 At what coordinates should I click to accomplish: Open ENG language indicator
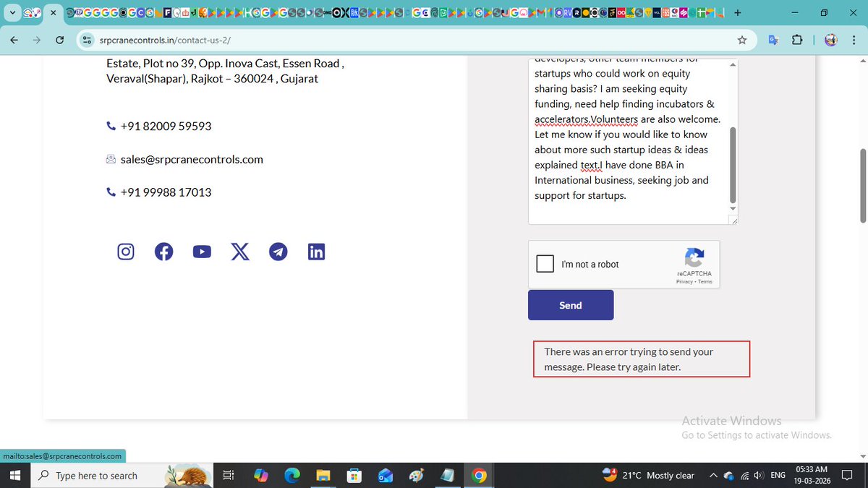[x=778, y=475]
